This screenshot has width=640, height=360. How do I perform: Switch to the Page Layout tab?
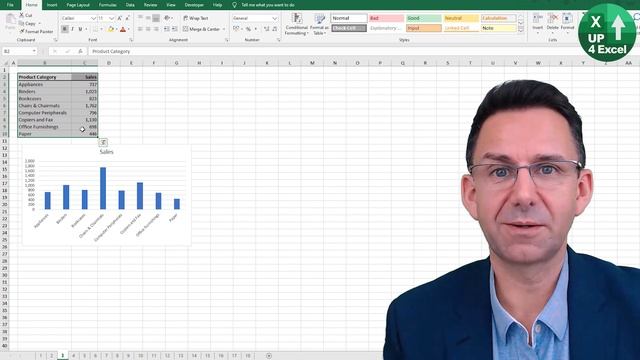tap(78, 5)
